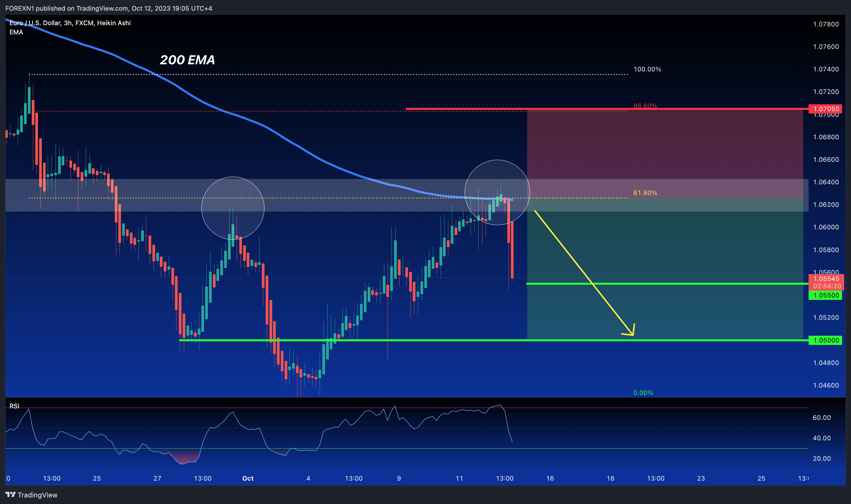
Task: Click the 1.06600 price axis value
Action: click(x=826, y=160)
